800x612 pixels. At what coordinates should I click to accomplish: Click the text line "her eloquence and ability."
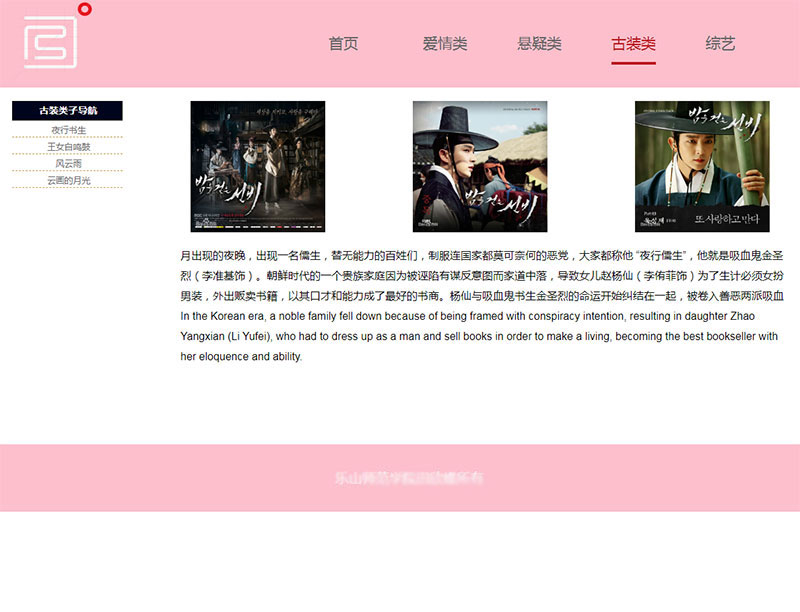tap(241, 356)
